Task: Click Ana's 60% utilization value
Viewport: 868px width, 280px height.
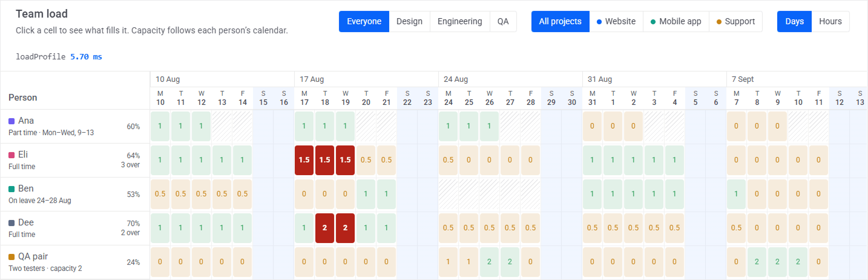Action: click(133, 127)
